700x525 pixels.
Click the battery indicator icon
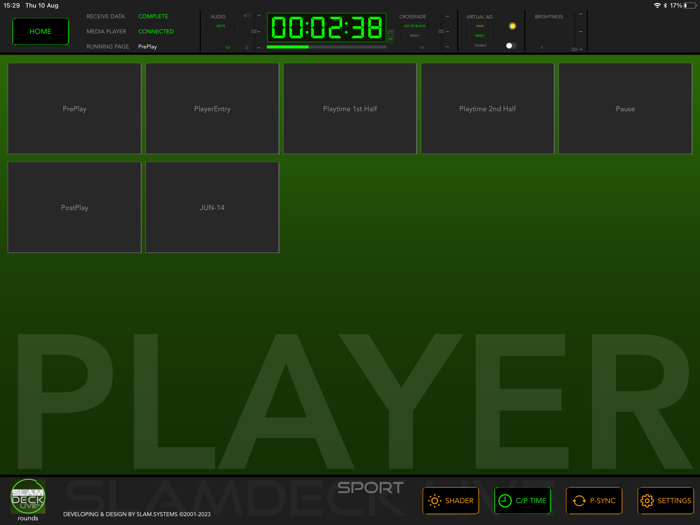point(690,5)
